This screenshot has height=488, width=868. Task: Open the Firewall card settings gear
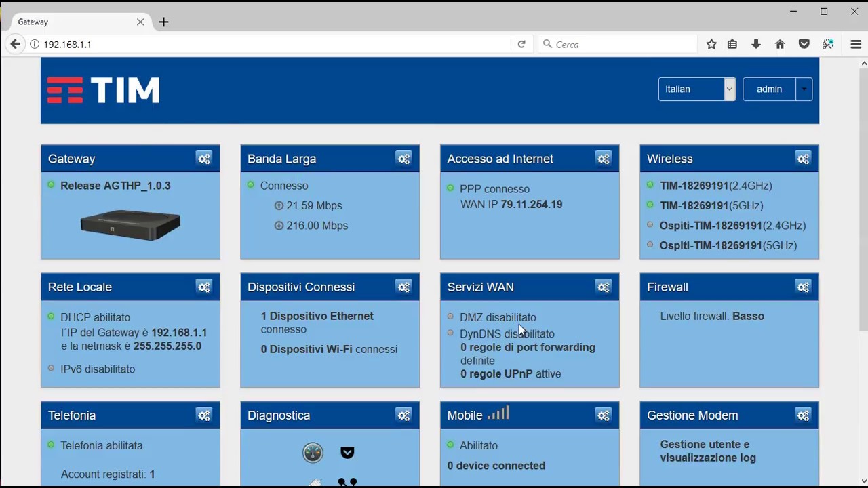point(804,287)
